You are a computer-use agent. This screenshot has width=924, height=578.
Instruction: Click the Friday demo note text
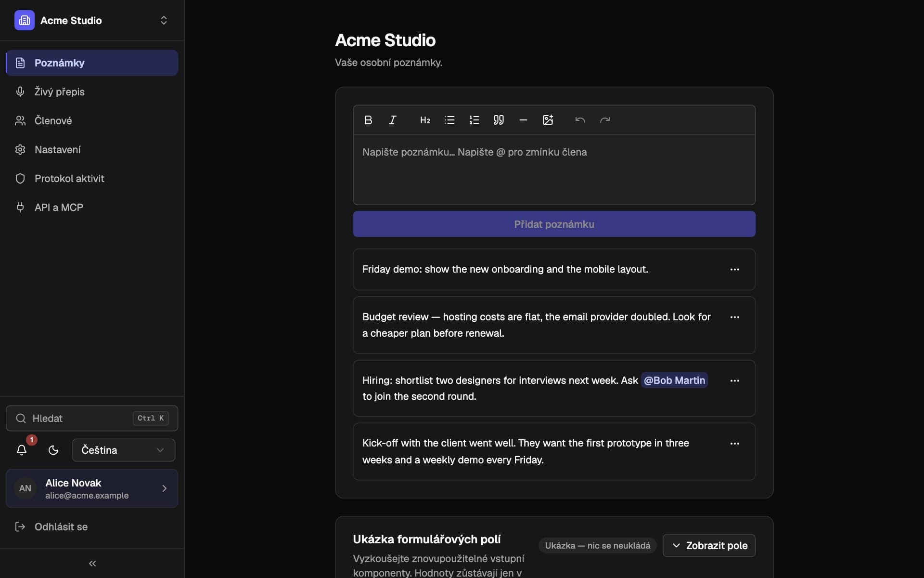point(505,269)
